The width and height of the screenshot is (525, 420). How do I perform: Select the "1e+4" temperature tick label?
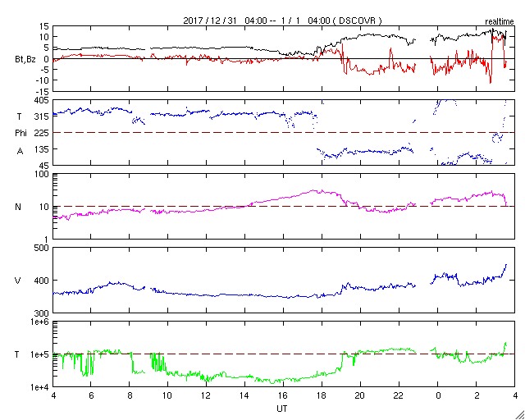pos(40,387)
